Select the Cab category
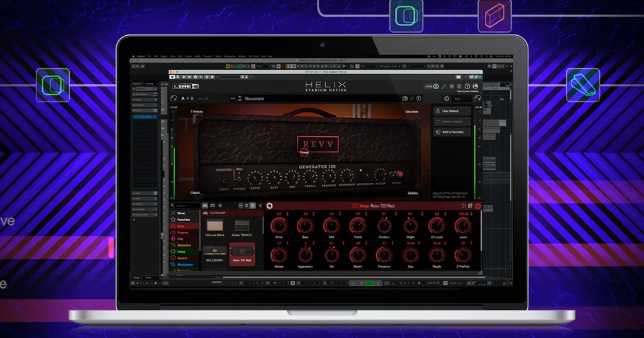This screenshot has width=644, height=338. 184,239
